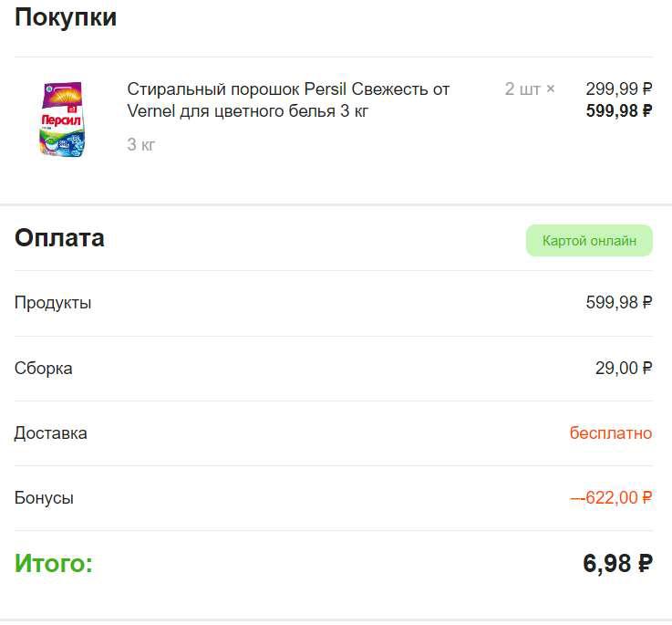Click the 3 кг weight label under product
Viewport: 672px width, 625px height.
(x=140, y=144)
